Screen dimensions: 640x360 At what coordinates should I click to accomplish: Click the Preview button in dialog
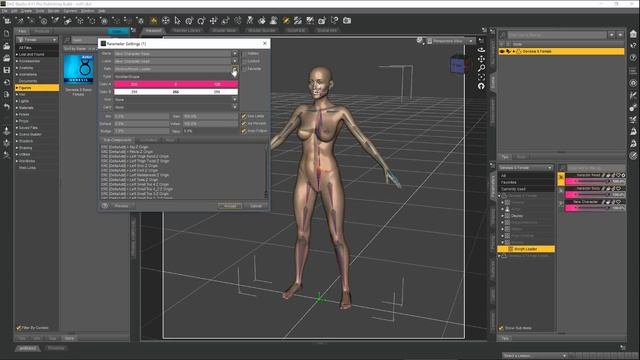[x=121, y=206]
